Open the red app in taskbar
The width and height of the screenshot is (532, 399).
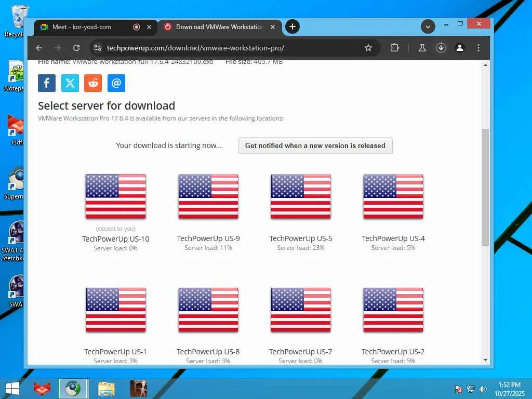point(42,389)
